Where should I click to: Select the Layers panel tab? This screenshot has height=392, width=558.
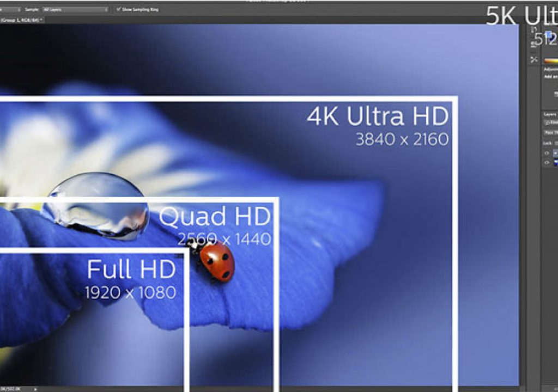[x=550, y=114]
